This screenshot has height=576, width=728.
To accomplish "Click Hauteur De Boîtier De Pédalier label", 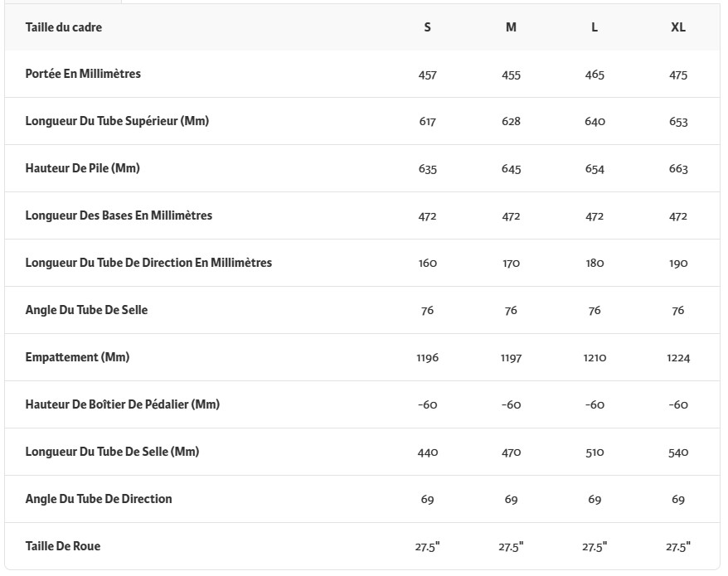I will [x=122, y=404].
